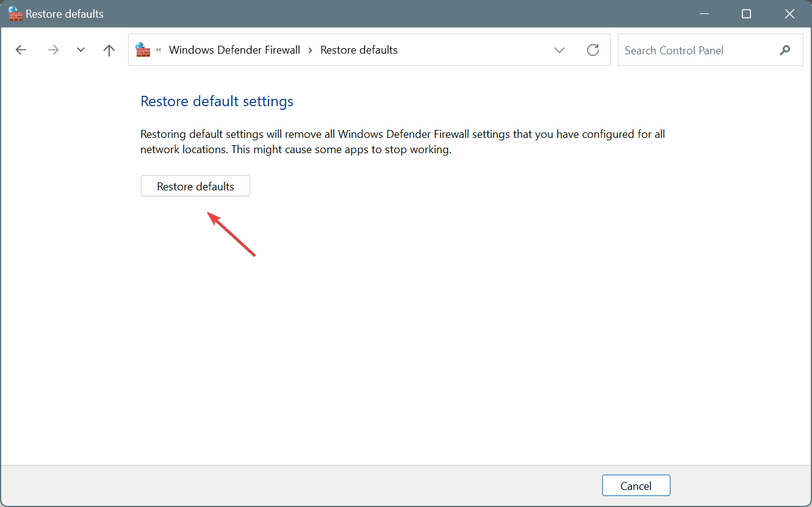Viewport: 812px width, 507px height.
Task: Go up one level with the up arrow
Action: click(109, 50)
